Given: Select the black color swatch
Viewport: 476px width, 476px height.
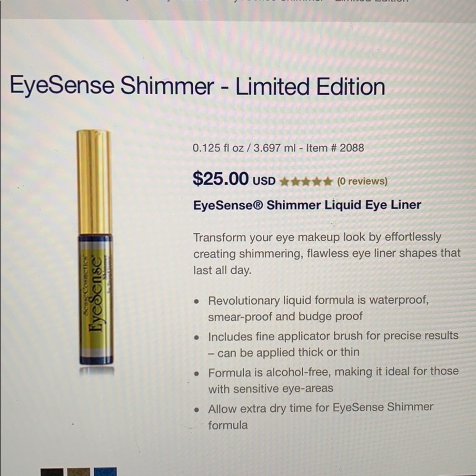Looking at the screenshot, I should tap(51, 472).
